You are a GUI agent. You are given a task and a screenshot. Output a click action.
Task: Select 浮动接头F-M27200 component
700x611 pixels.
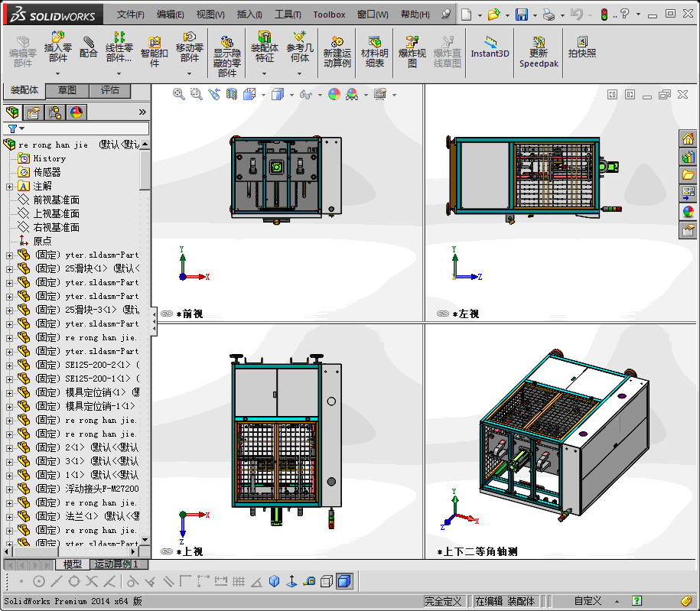click(102, 489)
